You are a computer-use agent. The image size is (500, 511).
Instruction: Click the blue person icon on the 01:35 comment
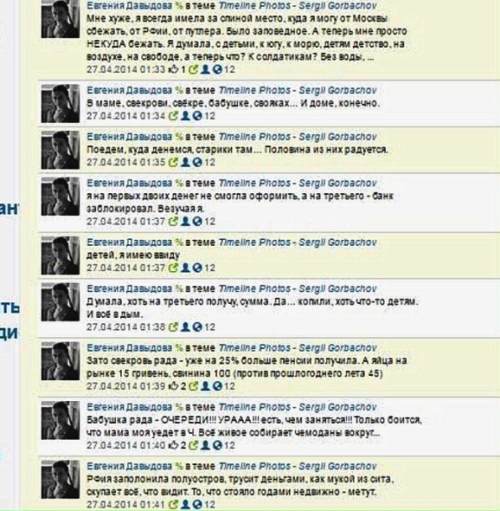[185, 162]
